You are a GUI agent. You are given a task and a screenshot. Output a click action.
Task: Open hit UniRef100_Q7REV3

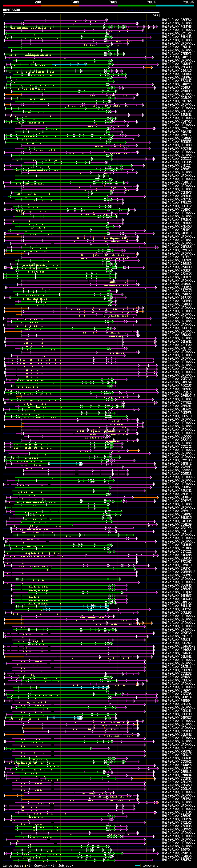177,54
